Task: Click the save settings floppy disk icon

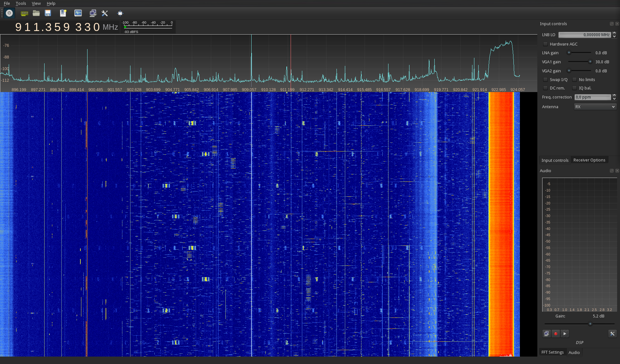Action: [x=48, y=13]
